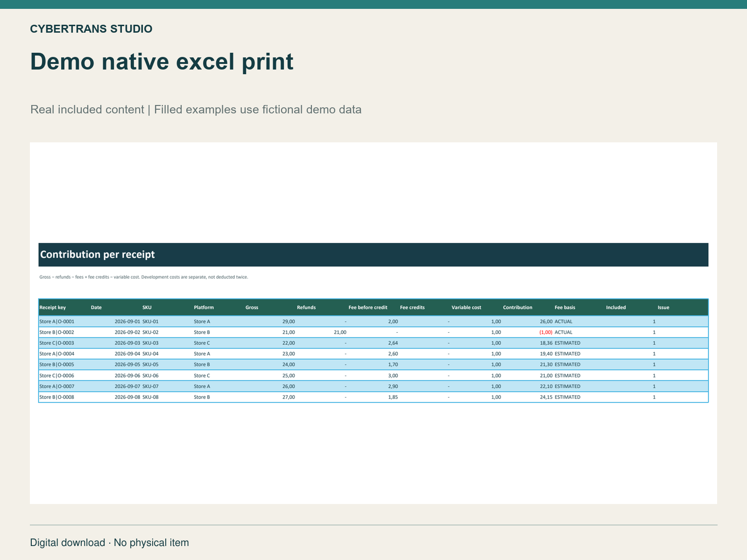The image size is (747, 560).
Task: Click the 'SKU' column header
Action: [x=147, y=308]
